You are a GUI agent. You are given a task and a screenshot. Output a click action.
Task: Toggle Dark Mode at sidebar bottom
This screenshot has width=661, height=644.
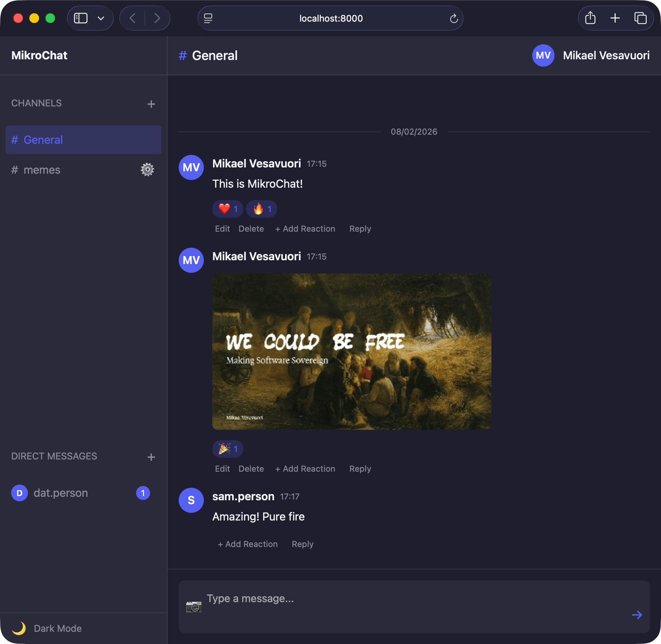coord(47,628)
